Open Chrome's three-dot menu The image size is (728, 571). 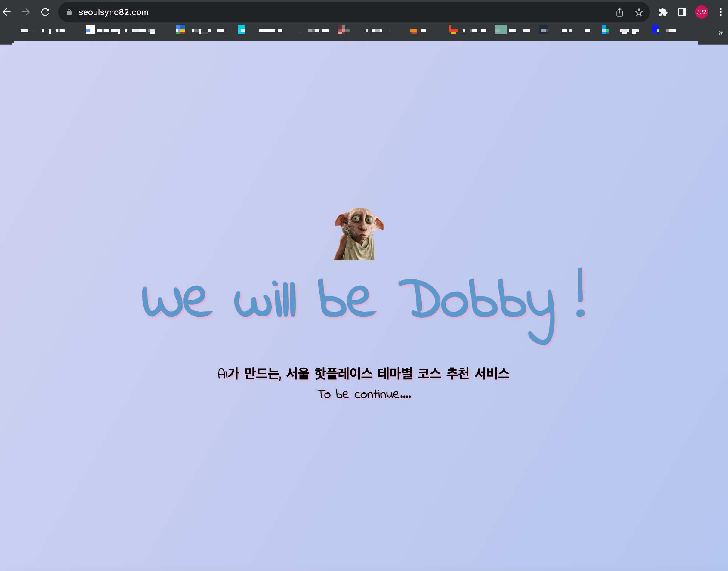tap(720, 12)
